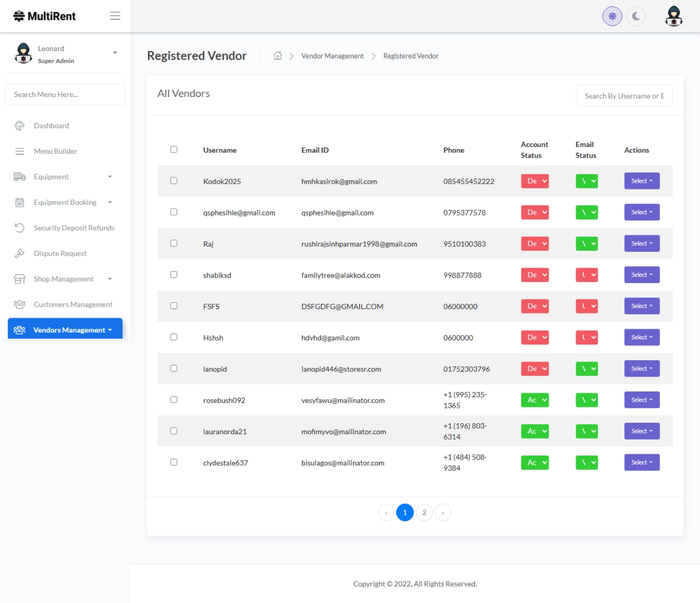Click the hamburger menu icon beside MultiRent logo
The height and width of the screenshot is (603, 700).
(115, 16)
